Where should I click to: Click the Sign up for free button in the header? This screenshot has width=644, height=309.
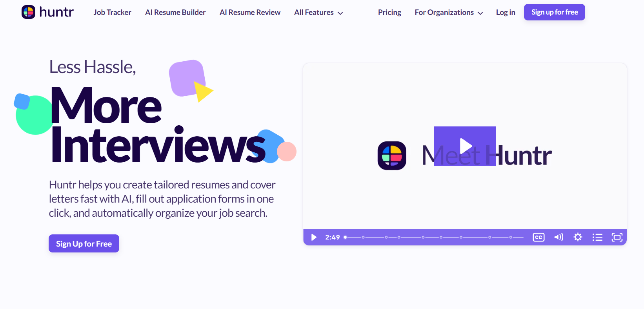(x=554, y=12)
